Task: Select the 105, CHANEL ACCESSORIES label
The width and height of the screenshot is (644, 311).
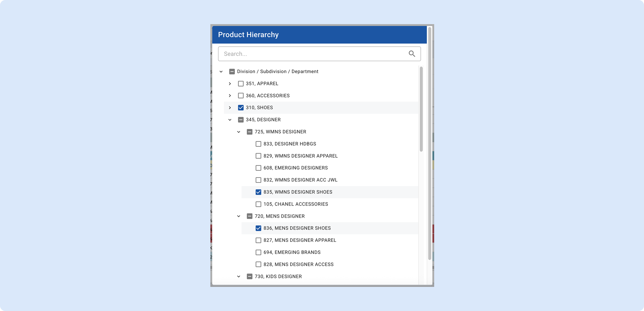Action: click(x=295, y=204)
